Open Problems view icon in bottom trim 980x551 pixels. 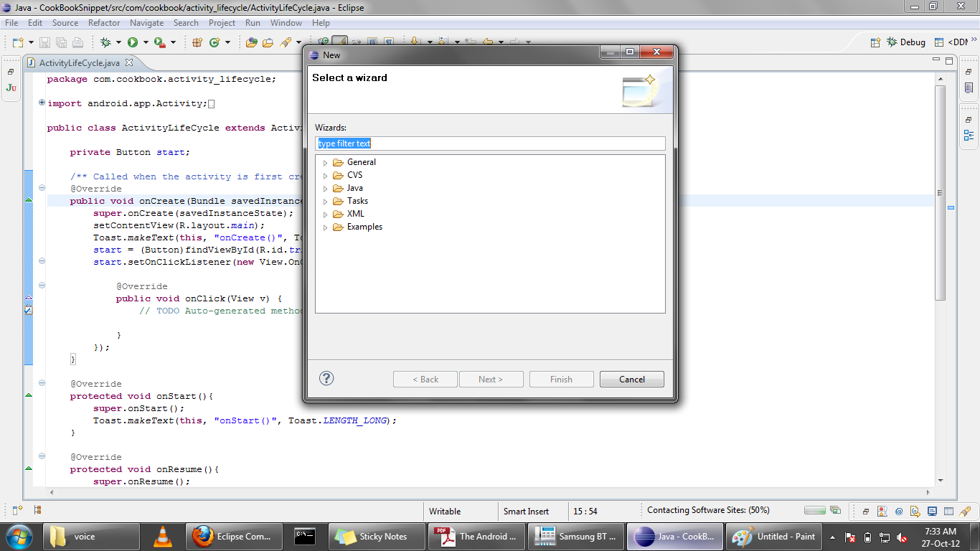(x=882, y=512)
